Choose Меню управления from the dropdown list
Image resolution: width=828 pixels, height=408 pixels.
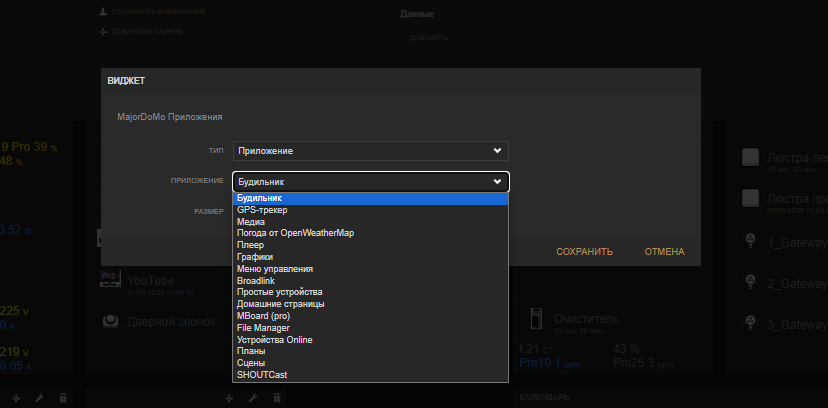tap(275, 269)
